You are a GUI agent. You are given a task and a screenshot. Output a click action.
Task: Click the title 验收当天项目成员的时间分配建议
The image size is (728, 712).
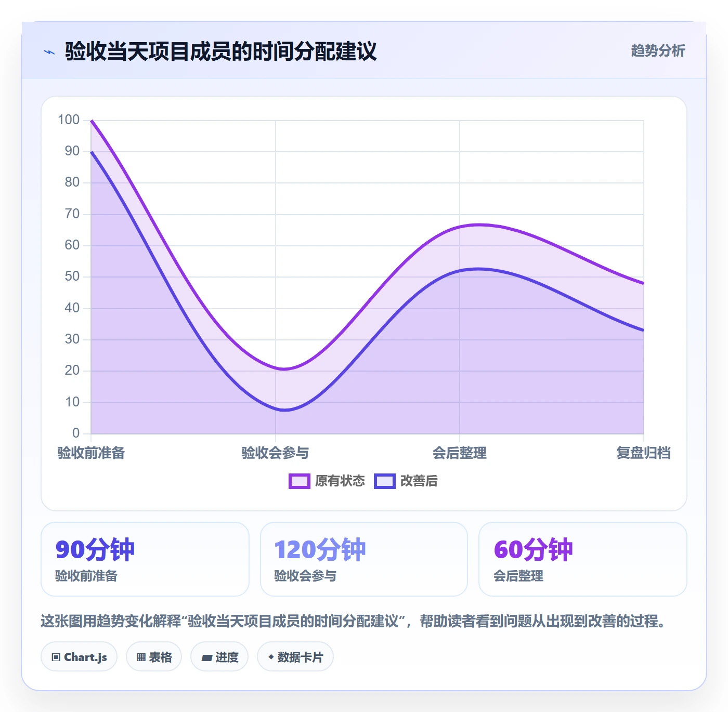(220, 51)
